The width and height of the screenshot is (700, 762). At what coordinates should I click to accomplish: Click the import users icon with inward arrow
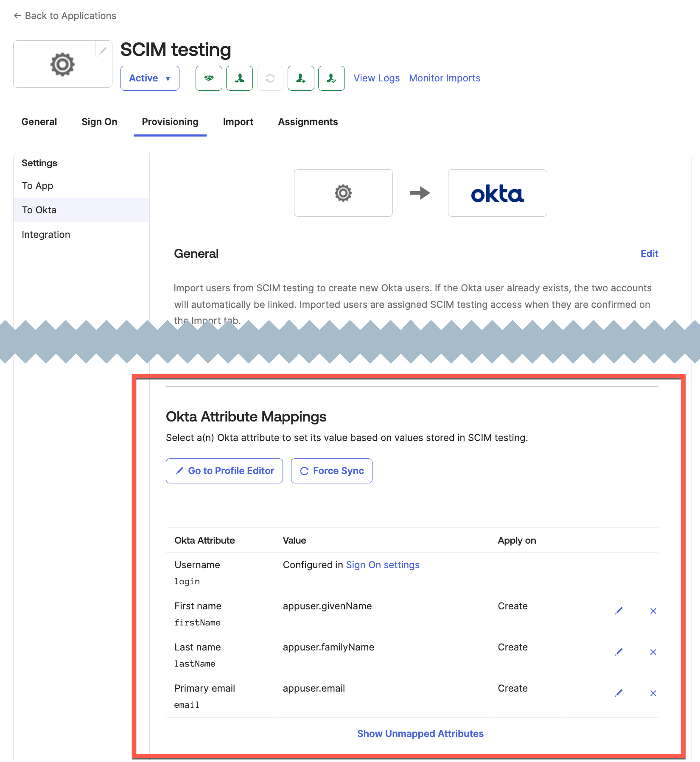coord(239,78)
